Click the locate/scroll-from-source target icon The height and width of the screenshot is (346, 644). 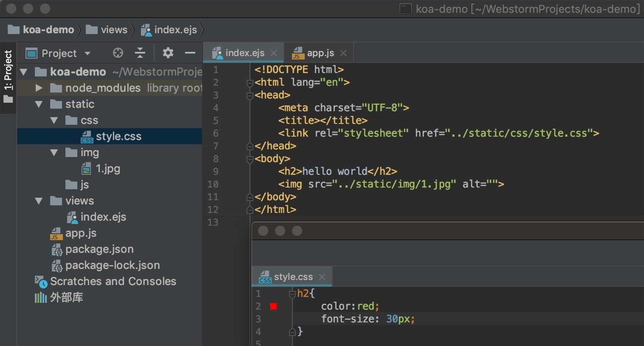(x=118, y=53)
